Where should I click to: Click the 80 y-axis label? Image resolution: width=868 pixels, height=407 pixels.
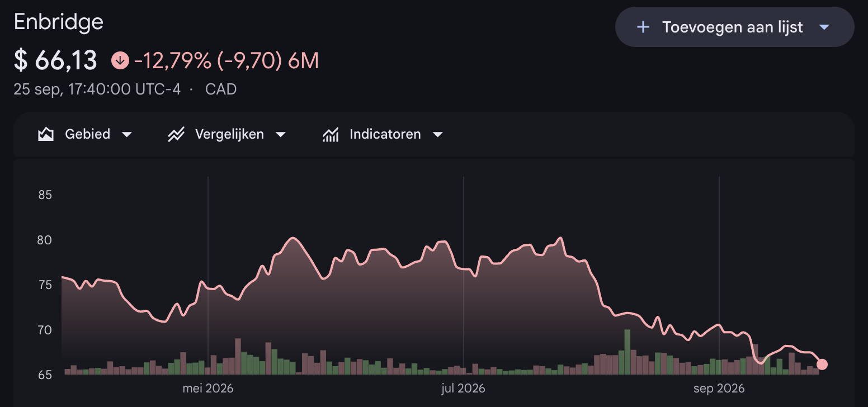45,240
